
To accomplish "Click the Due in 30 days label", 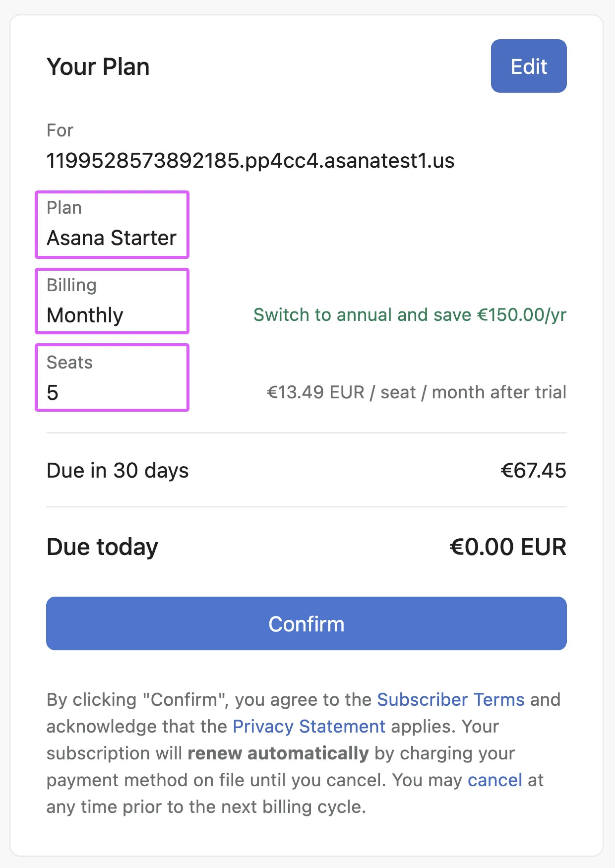I will (x=117, y=470).
